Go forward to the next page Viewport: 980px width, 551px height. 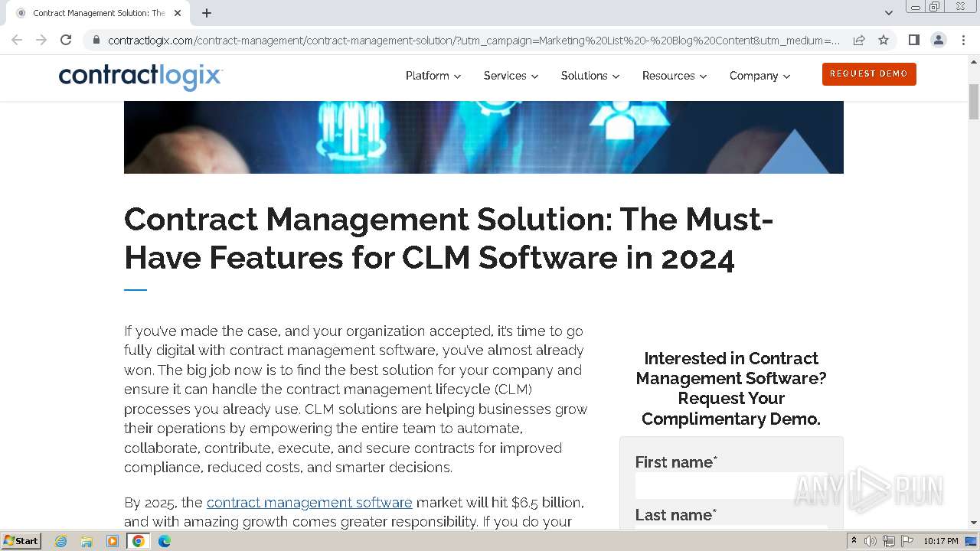pyautogui.click(x=41, y=40)
